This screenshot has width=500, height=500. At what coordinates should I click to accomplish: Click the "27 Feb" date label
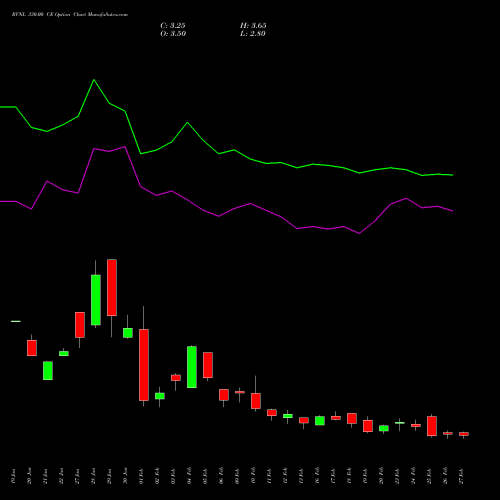461,476
